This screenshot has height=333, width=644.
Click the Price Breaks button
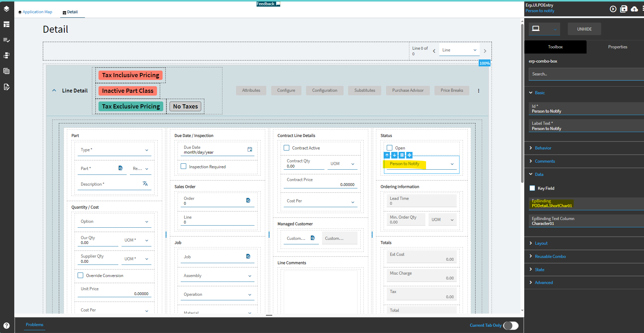click(x=452, y=90)
